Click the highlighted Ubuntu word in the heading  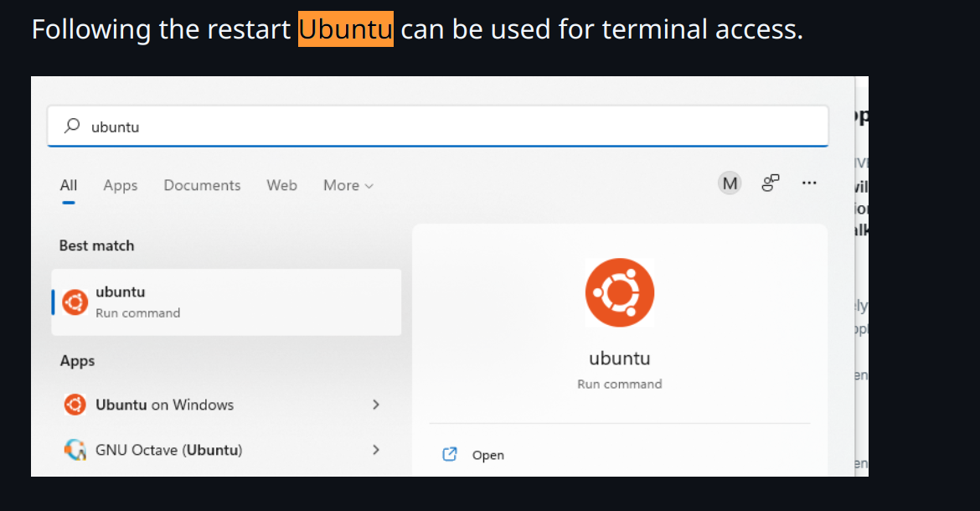coord(346,28)
